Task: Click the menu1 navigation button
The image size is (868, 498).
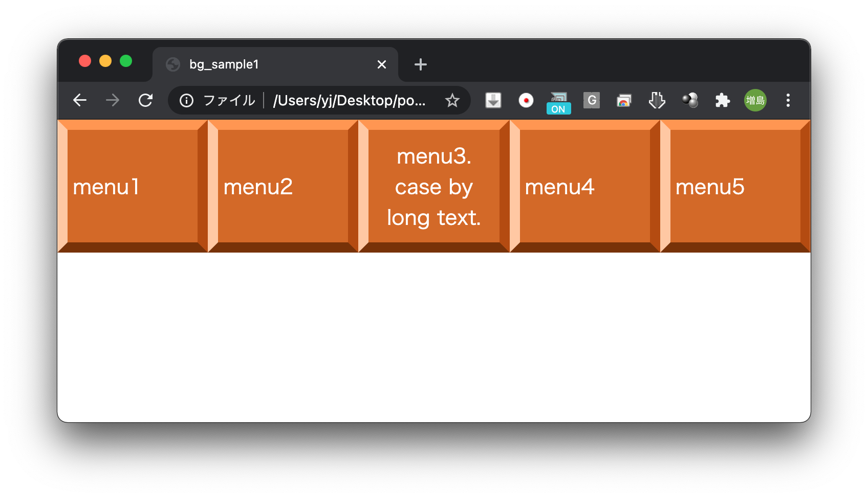Action: (x=134, y=187)
